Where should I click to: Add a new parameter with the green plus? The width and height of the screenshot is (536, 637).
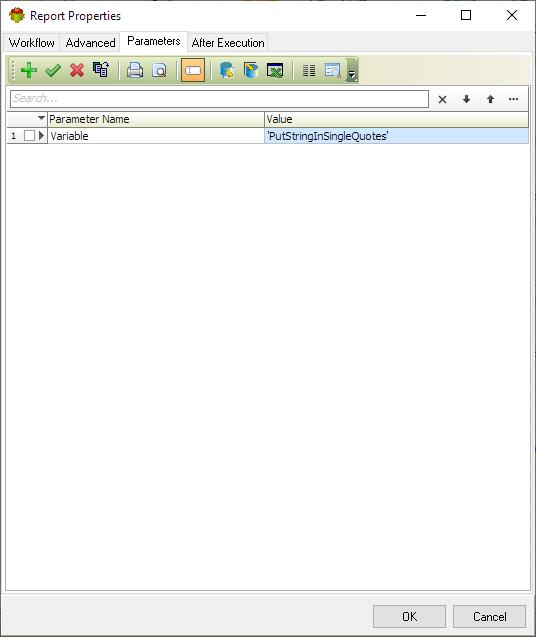pos(29,70)
